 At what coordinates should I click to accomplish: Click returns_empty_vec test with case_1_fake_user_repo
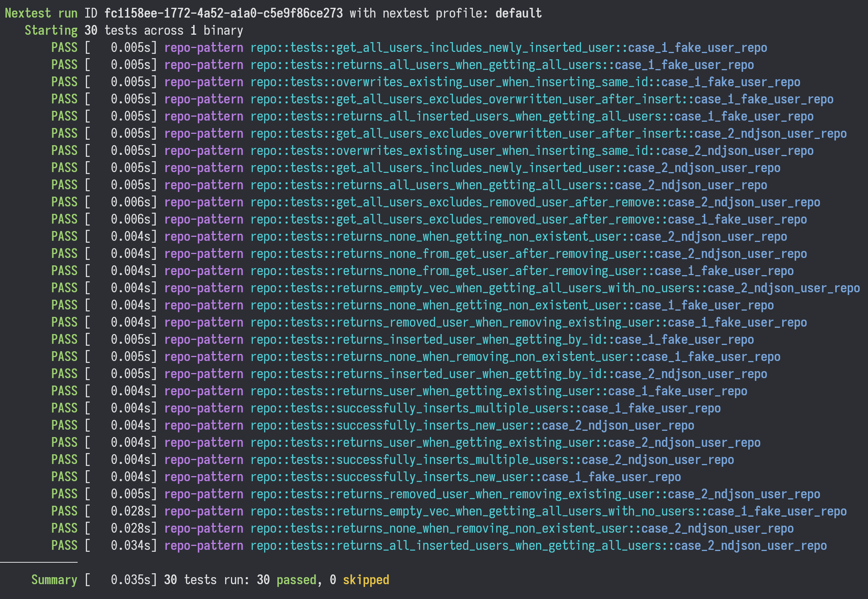point(548,511)
